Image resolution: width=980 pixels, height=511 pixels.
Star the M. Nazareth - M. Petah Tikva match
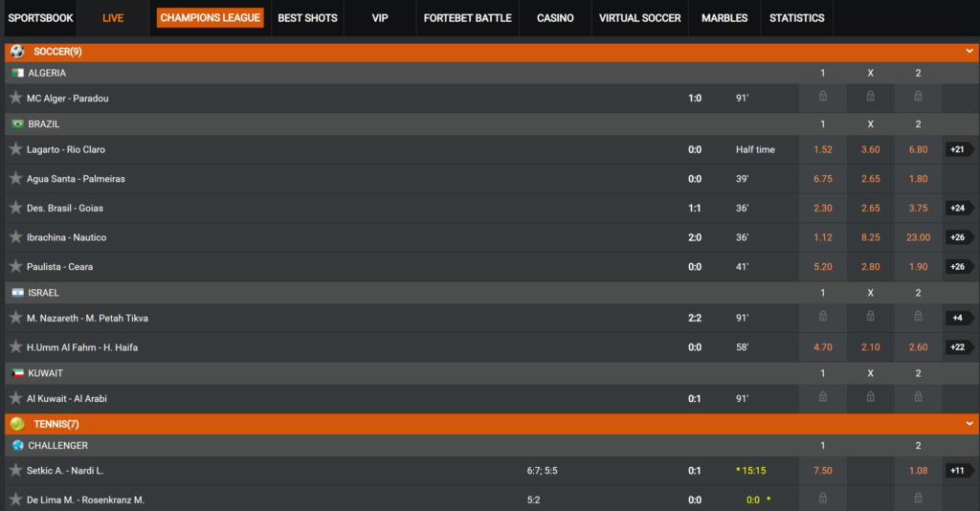(x=15, y=318)
